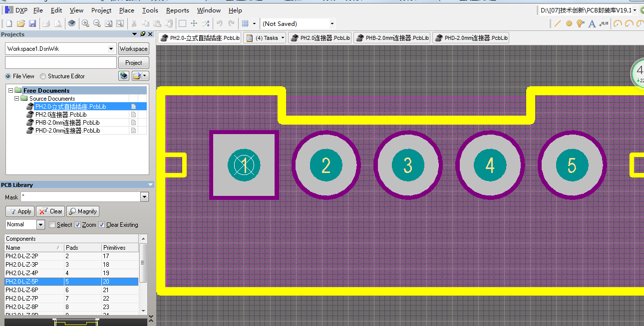
Task: Select the Place Via tool
Action: [580, 23]
